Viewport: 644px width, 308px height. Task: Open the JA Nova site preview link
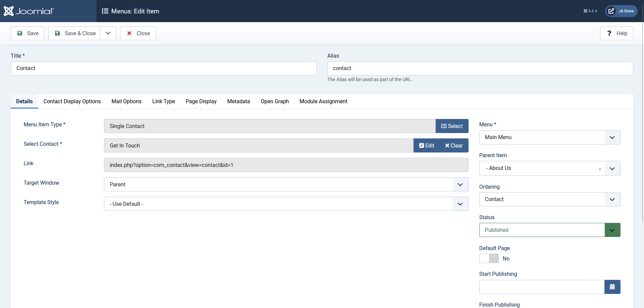point(621,11)
